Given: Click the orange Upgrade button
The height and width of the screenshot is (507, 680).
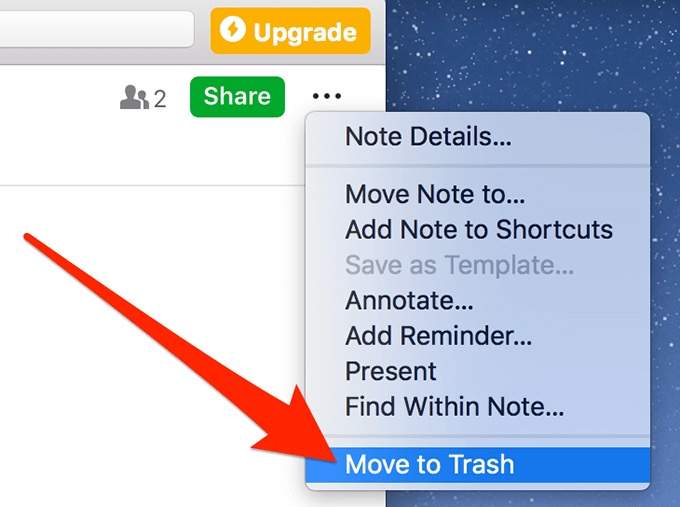Looking at the screenshot, I should [x=291, y=31].
